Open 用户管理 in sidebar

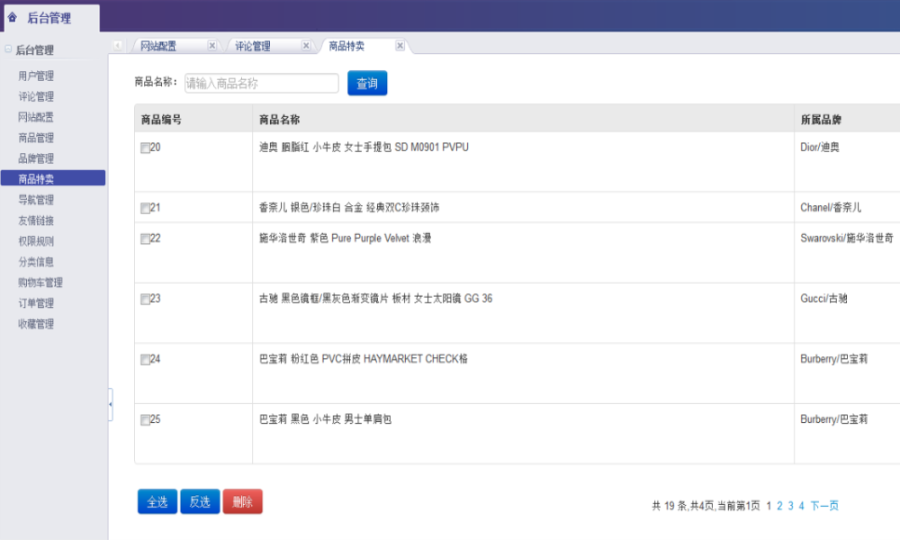click(x=36, y=76)
